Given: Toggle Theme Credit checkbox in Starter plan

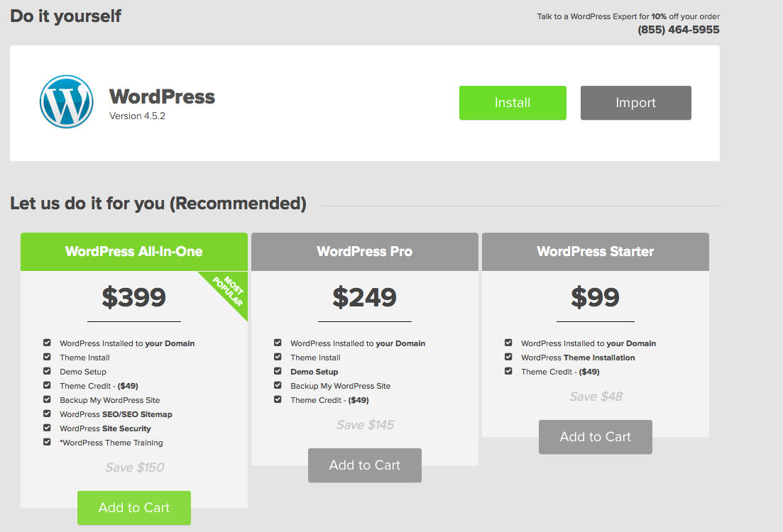Looking at the screenshot, I should [x=508, y=371].
